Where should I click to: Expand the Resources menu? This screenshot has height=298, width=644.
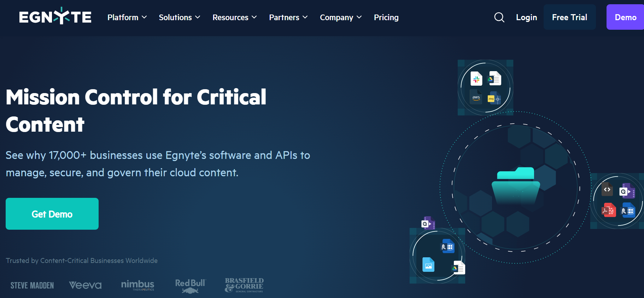coord(235,17)
